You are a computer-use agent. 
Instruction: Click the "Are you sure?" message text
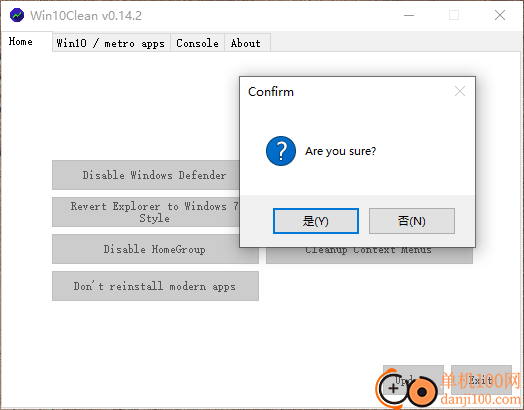(x=340, y=151)
